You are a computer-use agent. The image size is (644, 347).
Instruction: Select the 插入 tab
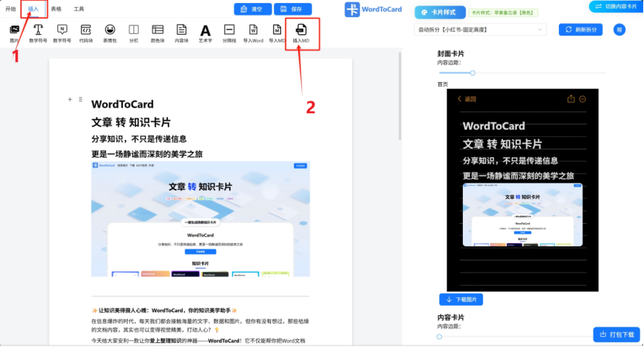33,9
